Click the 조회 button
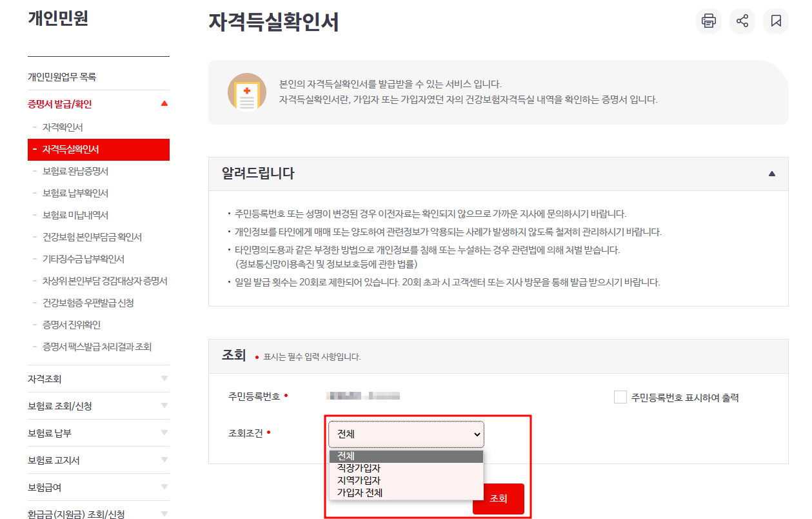Viewport: 812px width, 519px height. pyautogui.click(x=498, y=499)
